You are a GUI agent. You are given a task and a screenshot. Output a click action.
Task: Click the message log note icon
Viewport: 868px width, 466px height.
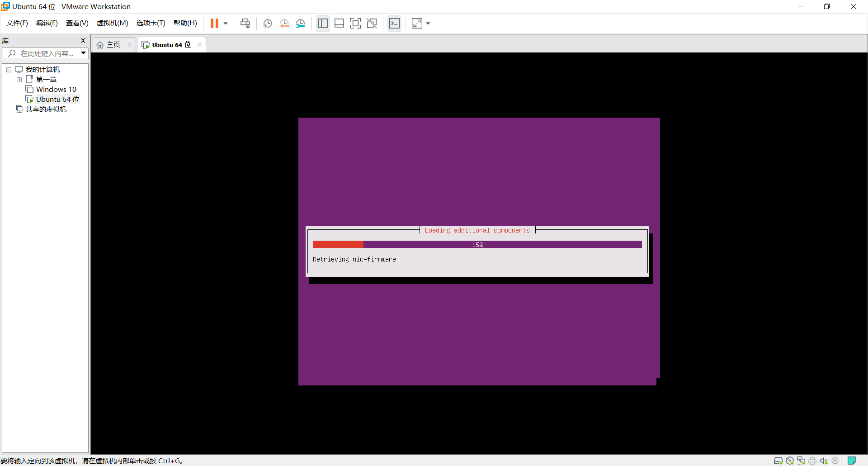click(x=852, y=461)
